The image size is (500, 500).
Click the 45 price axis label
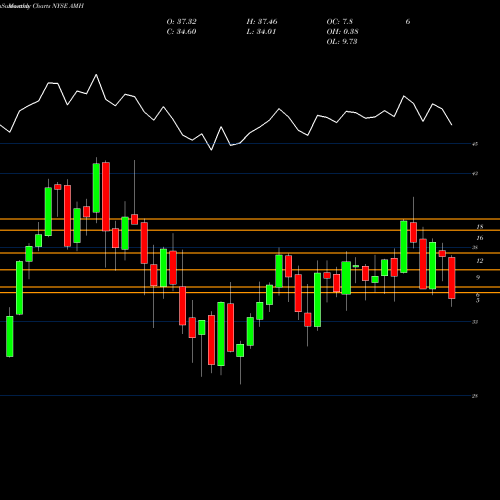point(475,144)
